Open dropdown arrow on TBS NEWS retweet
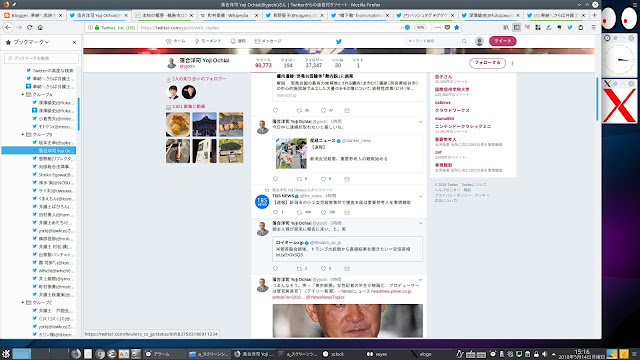The width and height of the screenshot is (640, 360). [x=420, y=196]
